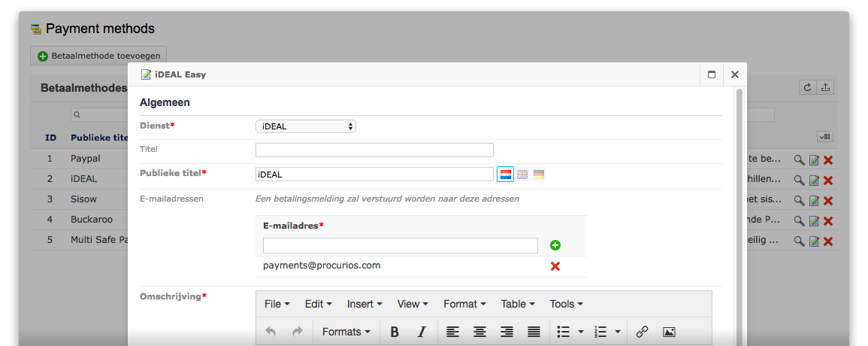868x346 pixels.
Task: Expand numbered list style options arrow
Action: coord(617,332)
